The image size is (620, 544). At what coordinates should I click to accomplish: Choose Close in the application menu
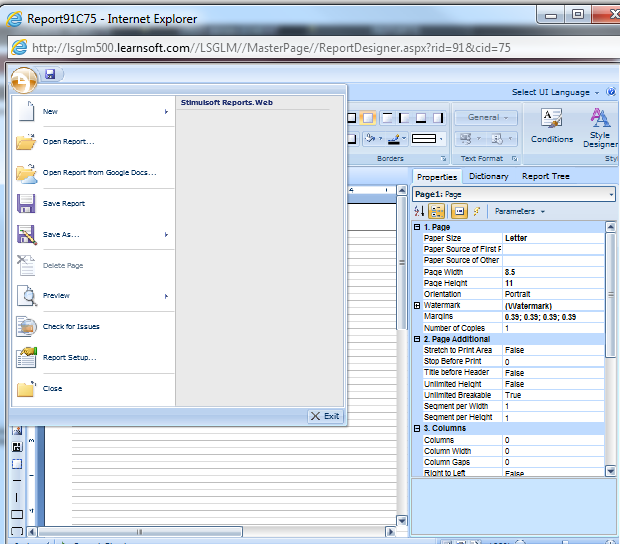[x=53, y=388]
